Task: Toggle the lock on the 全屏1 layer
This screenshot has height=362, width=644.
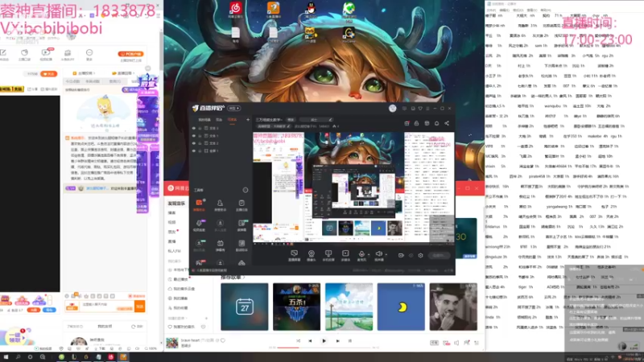Action: coord(200,150)
